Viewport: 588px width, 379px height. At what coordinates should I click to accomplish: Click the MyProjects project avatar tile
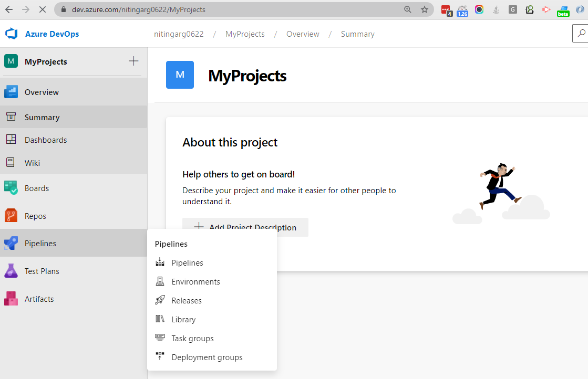click(180, 75)
